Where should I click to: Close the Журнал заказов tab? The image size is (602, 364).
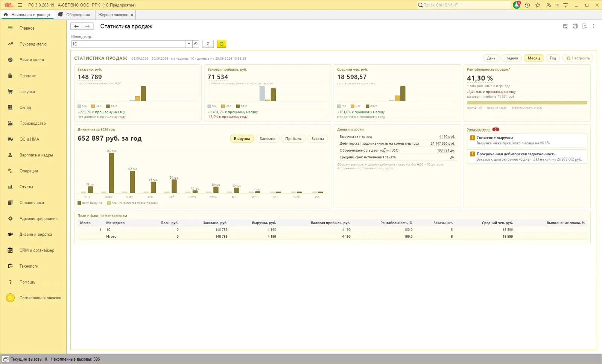pyautogui.click(x=132, y=15)
